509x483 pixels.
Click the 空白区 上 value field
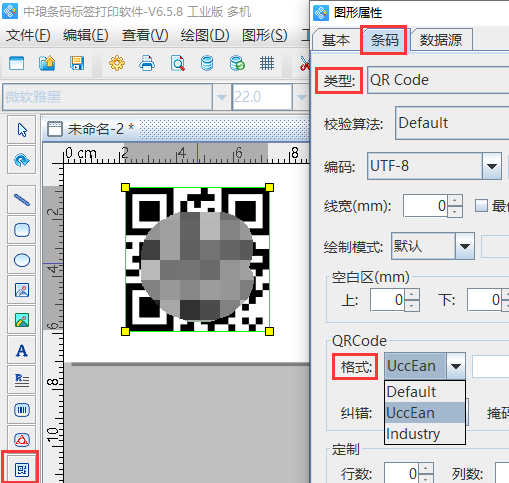pos(388,300)
